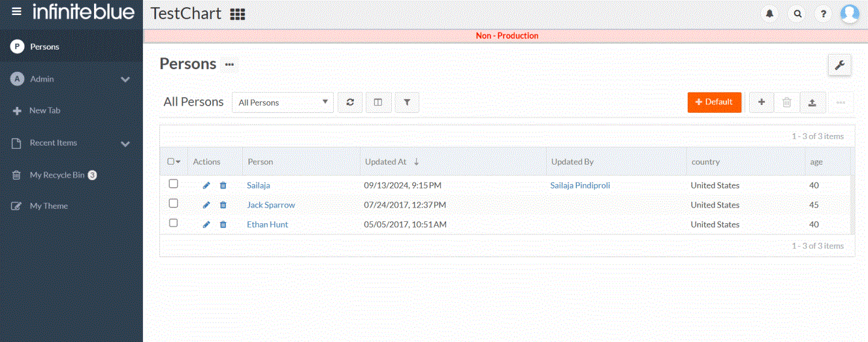Viewport: 868px width, 342px height.
Task: Click the hamburger menu icon
Action: (x=17, y=12)
